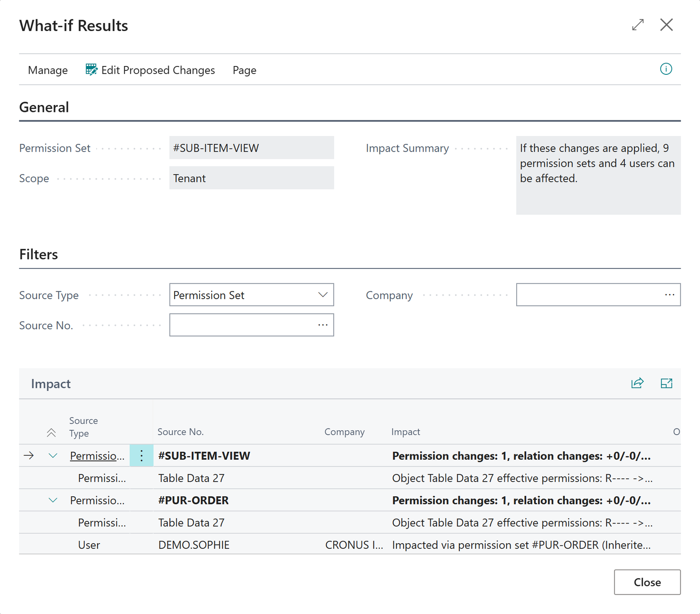
Task: Open the Permissio... link in first row
Action: tap(97, 456)
